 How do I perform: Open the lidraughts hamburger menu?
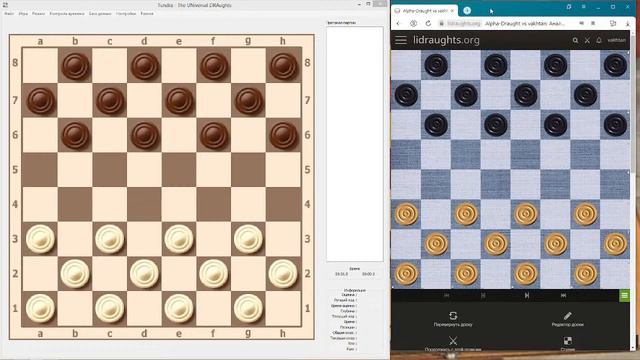click(x=401, y=40)
